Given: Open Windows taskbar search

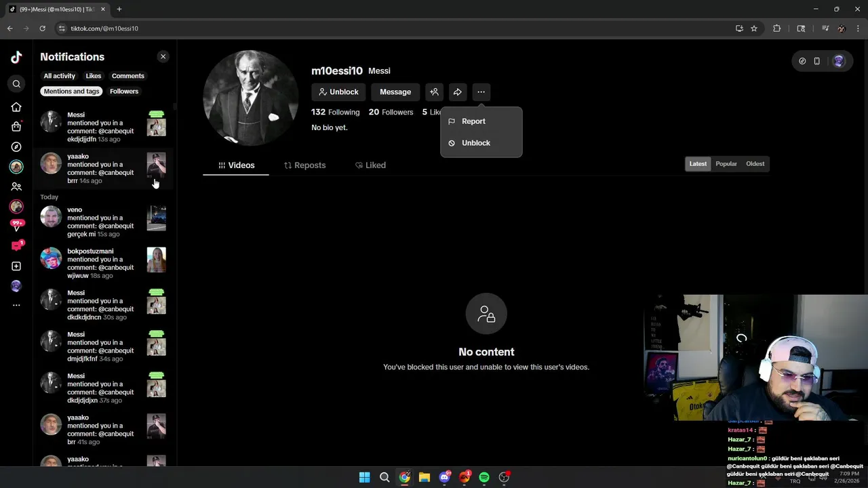Looking at the screenshot, I should coord(384,477).
